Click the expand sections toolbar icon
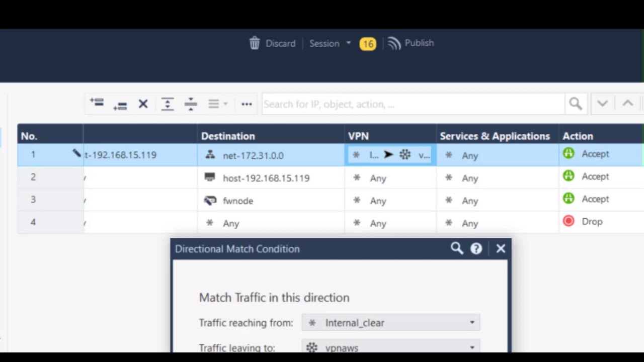 pos(167,104)
